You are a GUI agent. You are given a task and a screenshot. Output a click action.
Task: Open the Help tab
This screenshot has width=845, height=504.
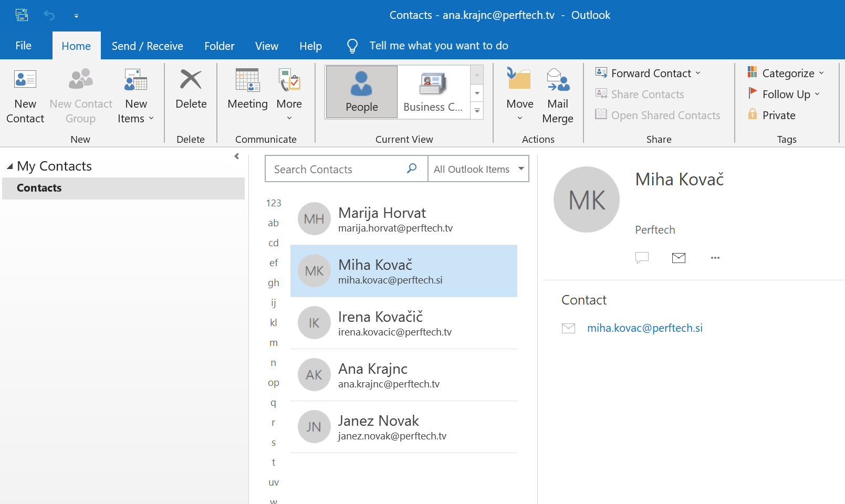pyautogui.click(x=311, y=46)
